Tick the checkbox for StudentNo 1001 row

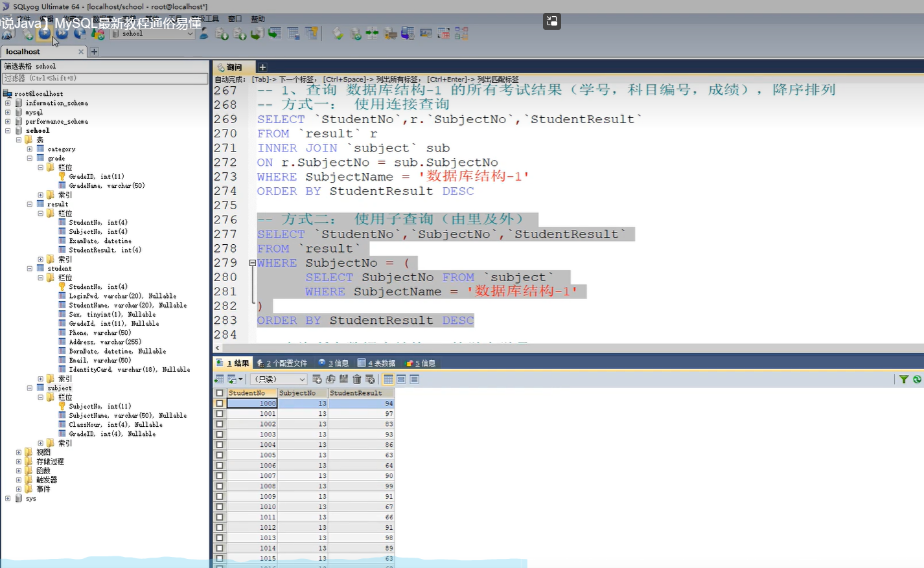(220, 414)
